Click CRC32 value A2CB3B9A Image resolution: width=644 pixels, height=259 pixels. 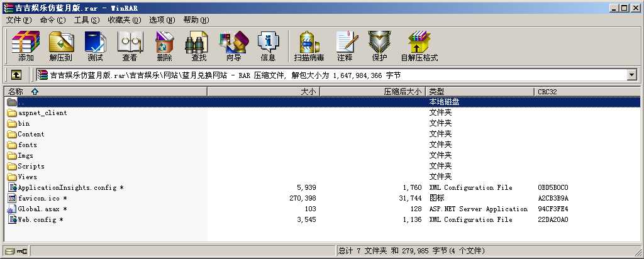point(553,198)
